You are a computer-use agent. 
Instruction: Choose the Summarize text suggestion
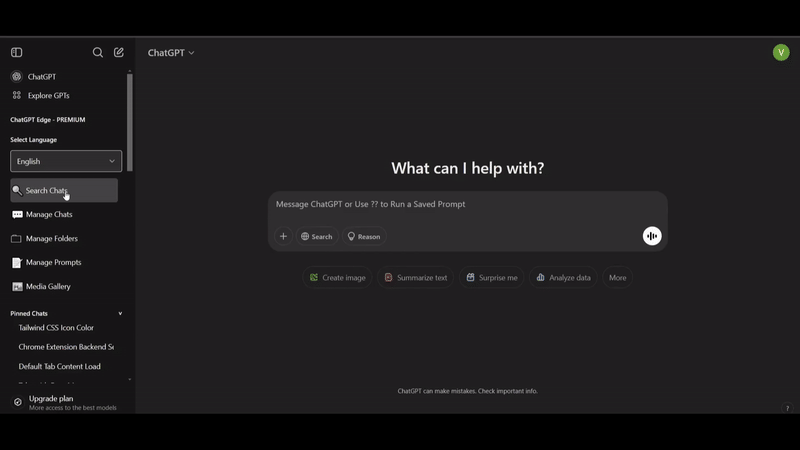tap(415, 278)
